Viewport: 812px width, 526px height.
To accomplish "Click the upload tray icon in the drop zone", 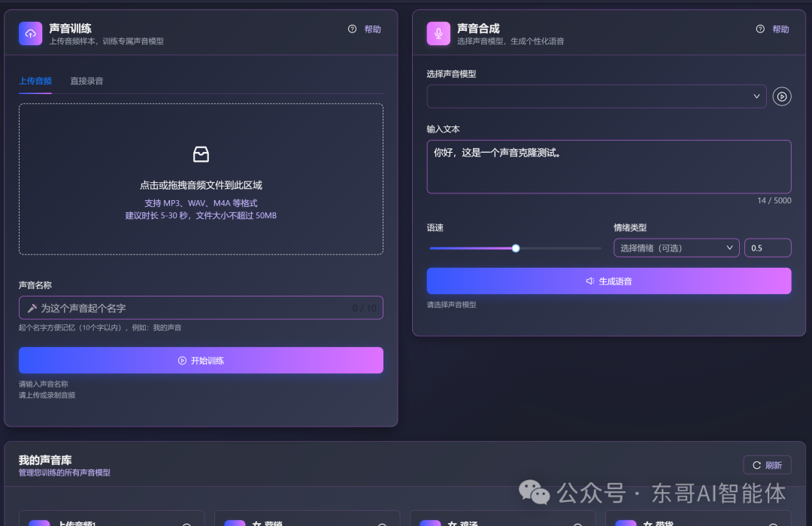I will point(201,154).
